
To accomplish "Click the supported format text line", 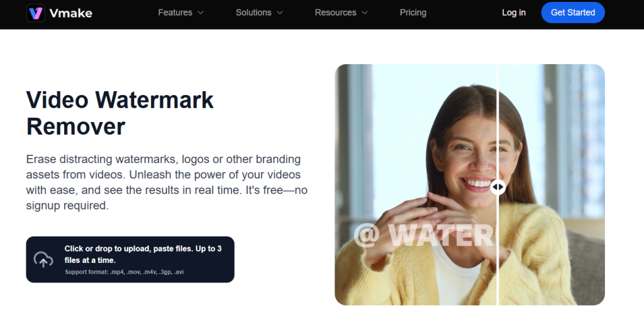I will point(124,272).
